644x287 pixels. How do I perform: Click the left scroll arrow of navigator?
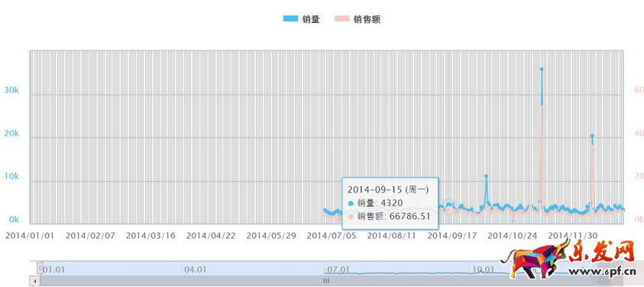tap(35, 281)
